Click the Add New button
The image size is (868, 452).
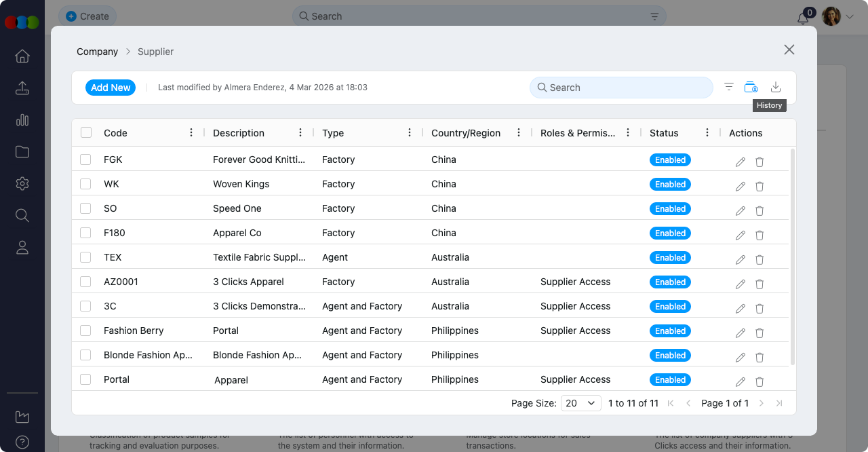pyautogui.click(x=111, y=88)
